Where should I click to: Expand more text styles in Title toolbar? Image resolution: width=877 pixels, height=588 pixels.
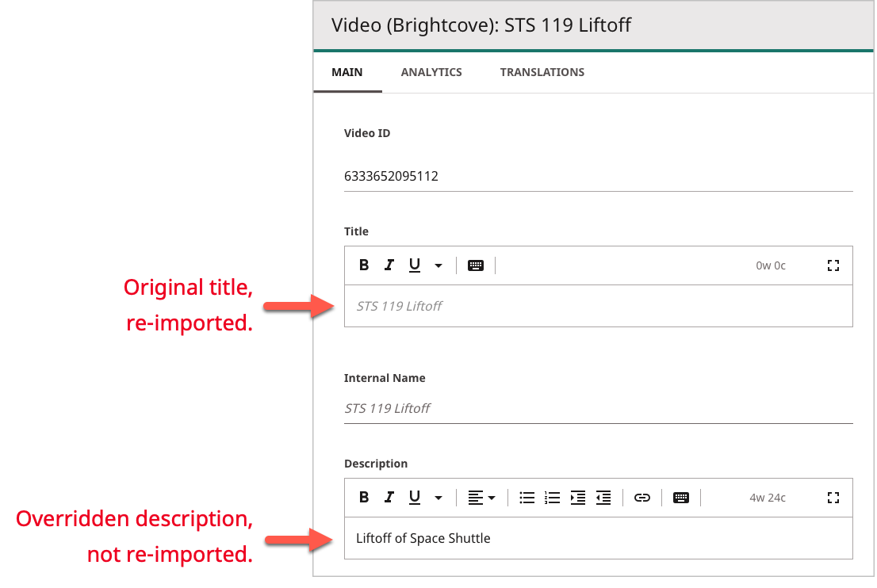pos(438,265)
